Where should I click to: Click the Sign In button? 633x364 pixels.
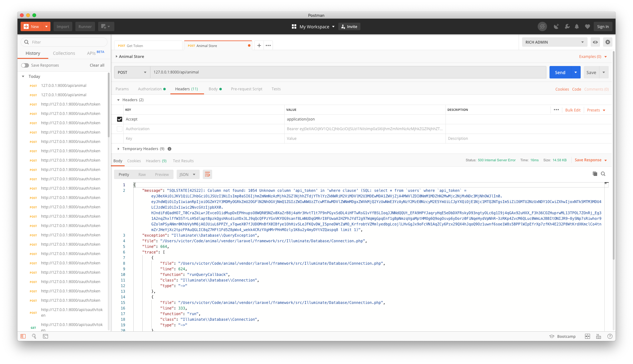603,27
